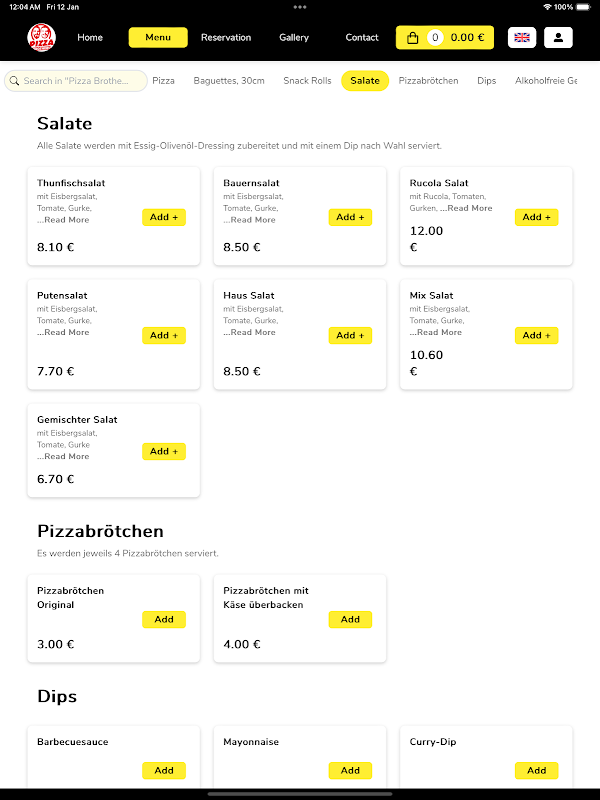Image resolution: width=600 pixels, height=800 pixels.
Task: Expand Read More on Thunfischsalat
Action: coord(66,220)
